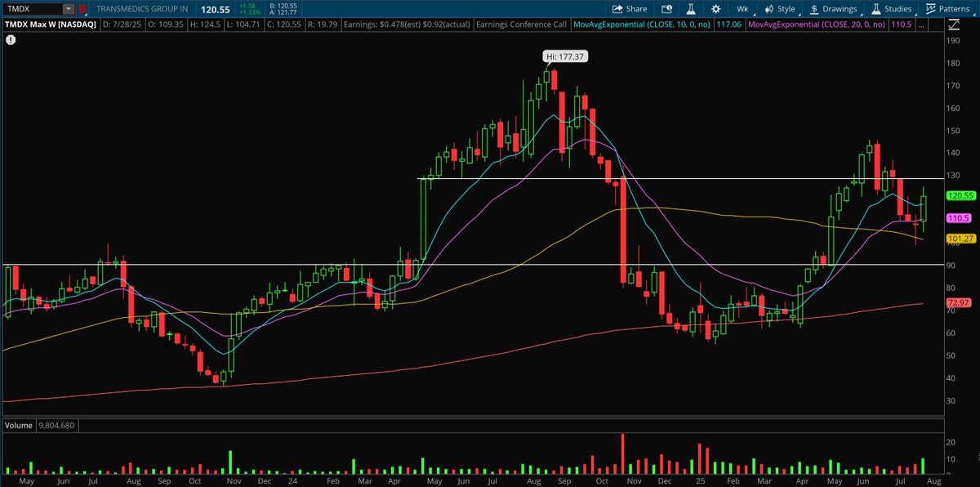Click the magenta 110.5 price axis label
This screenshot has height=487, width=980.
[958, 218]
